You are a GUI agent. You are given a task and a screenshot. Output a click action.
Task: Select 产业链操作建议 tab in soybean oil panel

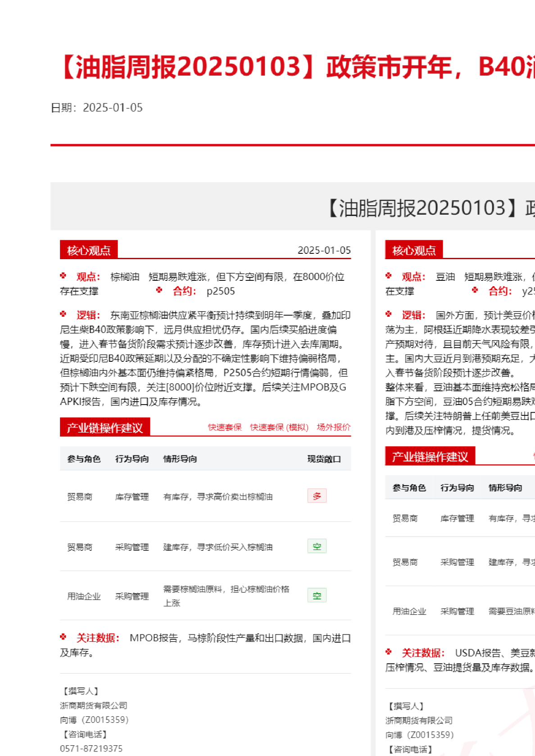(x=430, y=457)
